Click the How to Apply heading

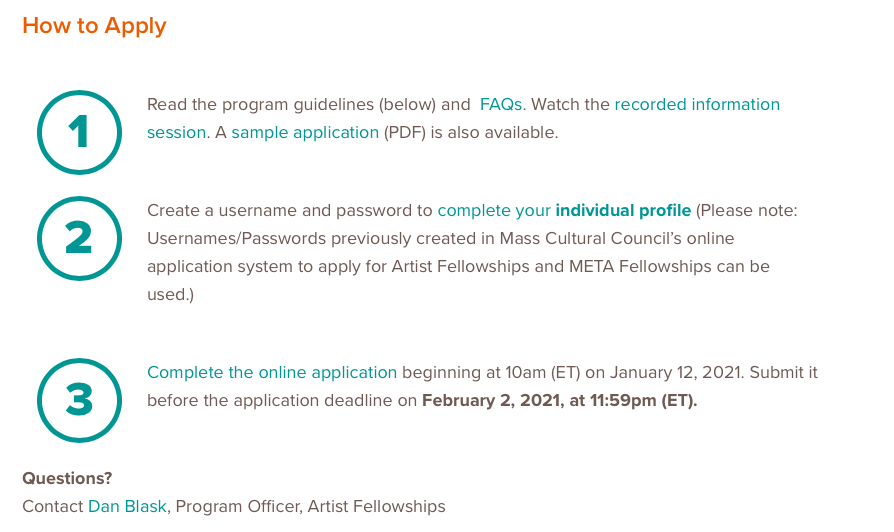pyautogui.click(x=94, y=26)
